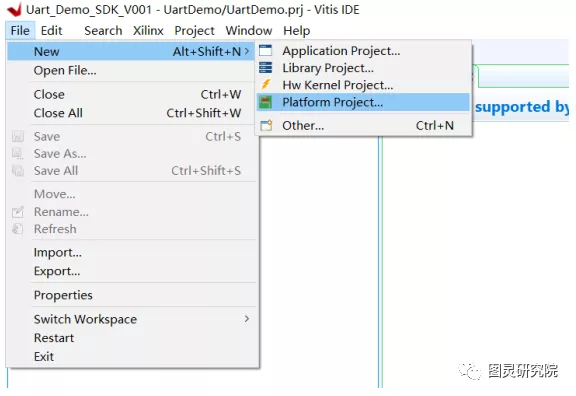Screen dimensions: 576x396
Task: Expand the Switch Workspace submenu arrow
Action: pos(247,319)
